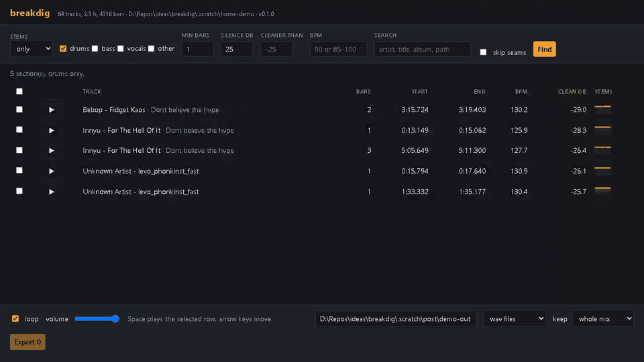The image size is (644, 362).
Task: Click the artist, title, album search box
Action: 422,49
